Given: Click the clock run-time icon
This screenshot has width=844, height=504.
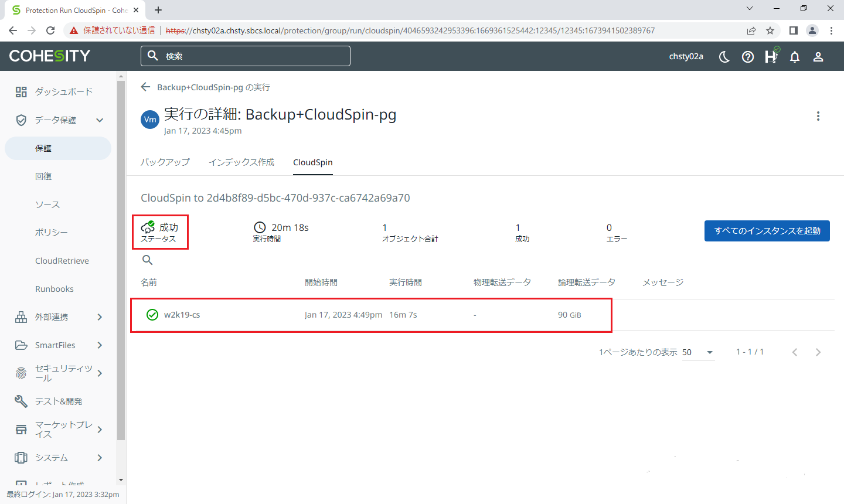Looking at the screenshot, I should pyautogui.click(x=260, y=227).
